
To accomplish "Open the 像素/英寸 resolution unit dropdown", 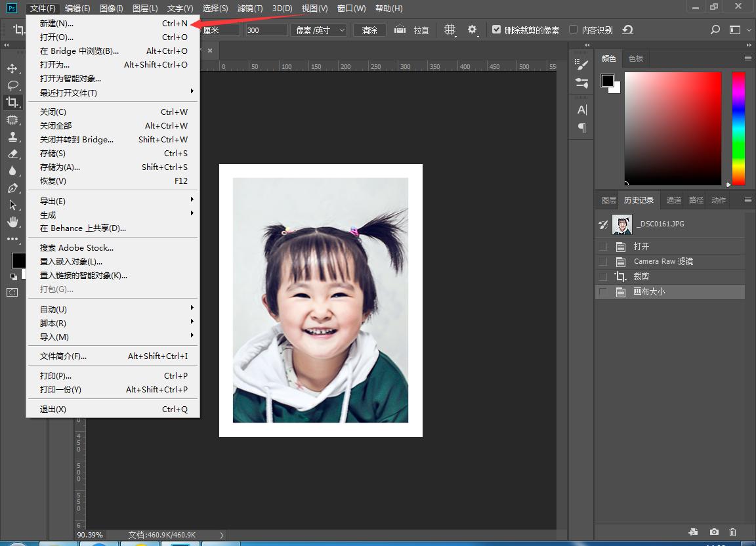I will (x=319, y=30).
